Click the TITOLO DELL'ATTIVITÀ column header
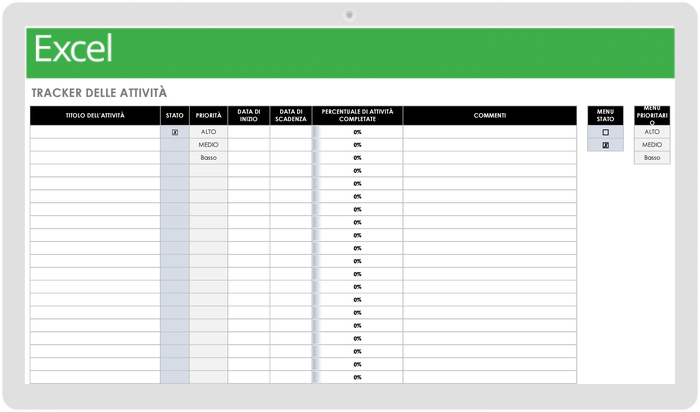Viewport: 700px width, 412px height. pyautogui.click(x=95, y=116)
